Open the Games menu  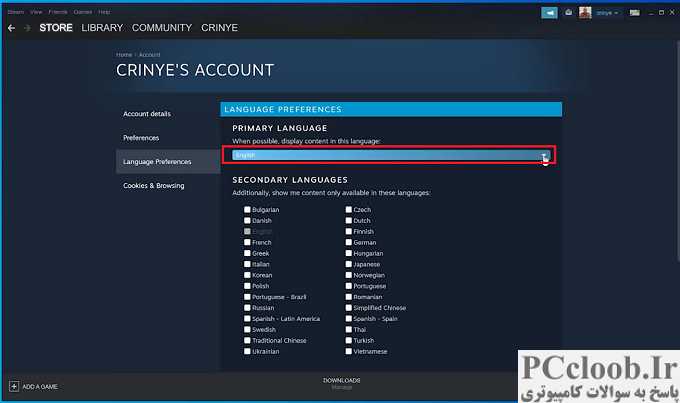pyautogui.click(x=82, y=12)
